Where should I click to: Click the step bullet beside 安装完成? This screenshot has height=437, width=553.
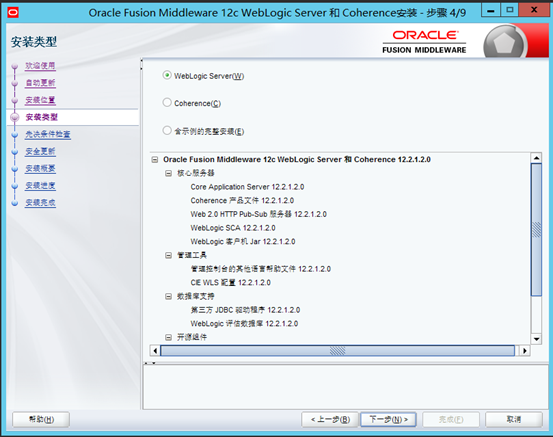coord(14,203)
